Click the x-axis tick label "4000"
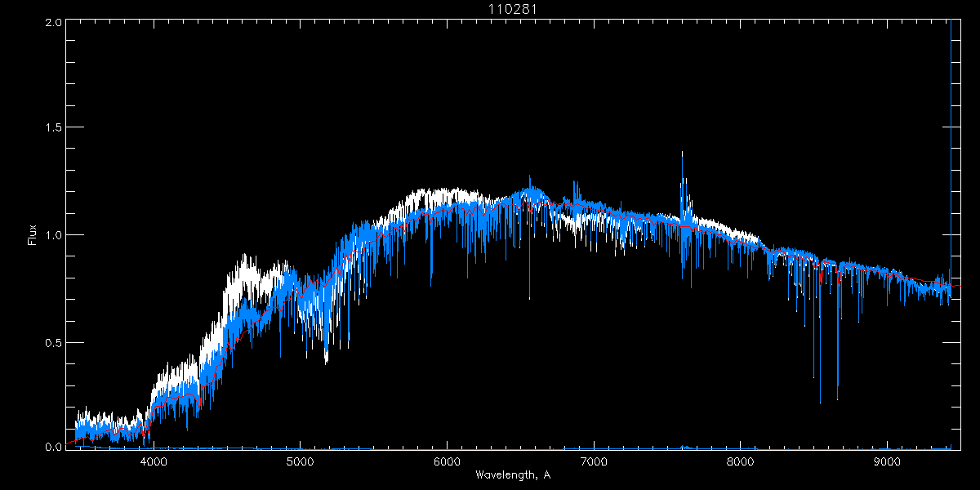 154,462
